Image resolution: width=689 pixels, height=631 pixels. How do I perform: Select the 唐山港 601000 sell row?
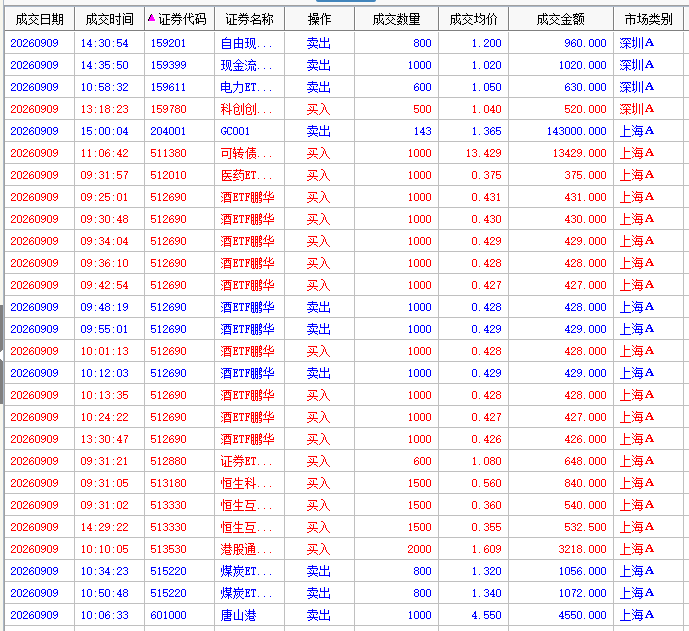coord(344,615)
